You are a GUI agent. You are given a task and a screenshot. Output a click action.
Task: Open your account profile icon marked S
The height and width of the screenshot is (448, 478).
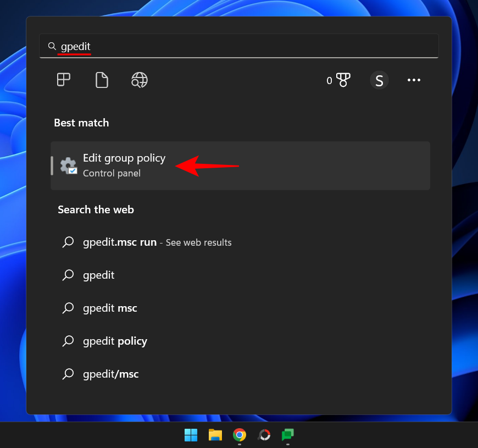[x=379, y=80]
